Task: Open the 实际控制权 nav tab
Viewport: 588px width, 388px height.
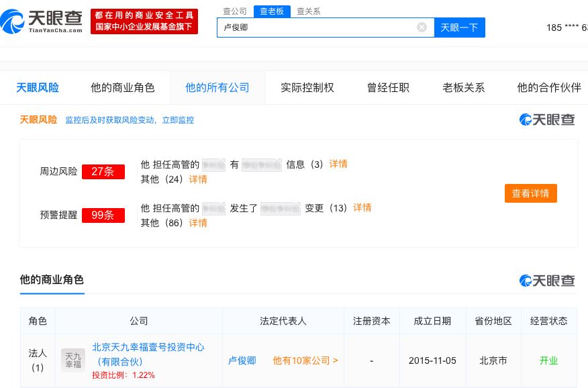Action: tap(307, 88)
